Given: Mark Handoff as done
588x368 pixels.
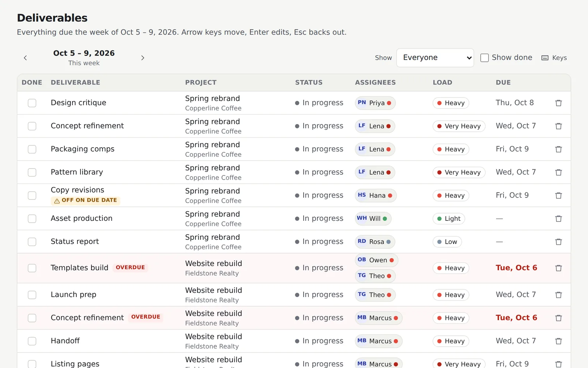Looking at the screenshot, I should (x=32, y=342).
